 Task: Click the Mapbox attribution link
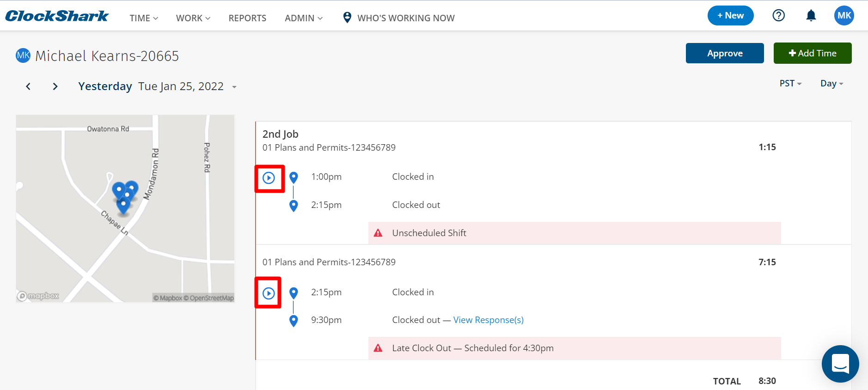[x=168, y=298]
